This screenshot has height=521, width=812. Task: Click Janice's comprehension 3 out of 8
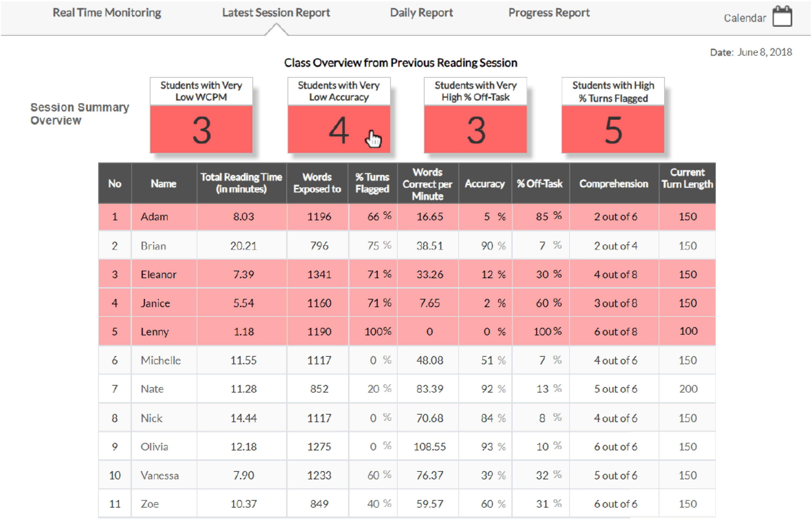point(616,303)
